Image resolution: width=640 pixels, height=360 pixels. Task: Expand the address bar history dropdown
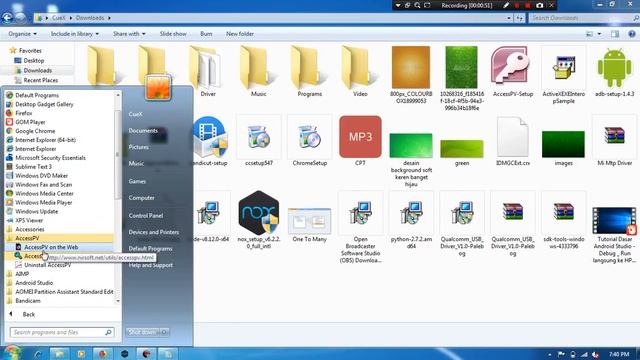point(509,18)
